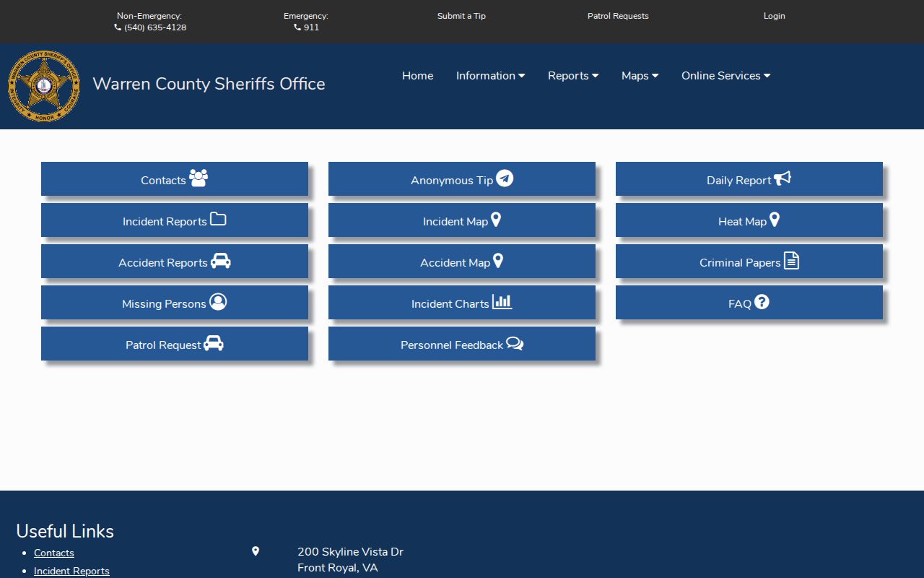Image resolution: width=924 pixels, height=578 pixels.
Task: Open Submit a Tip in top bar
Action: point(461,16)
